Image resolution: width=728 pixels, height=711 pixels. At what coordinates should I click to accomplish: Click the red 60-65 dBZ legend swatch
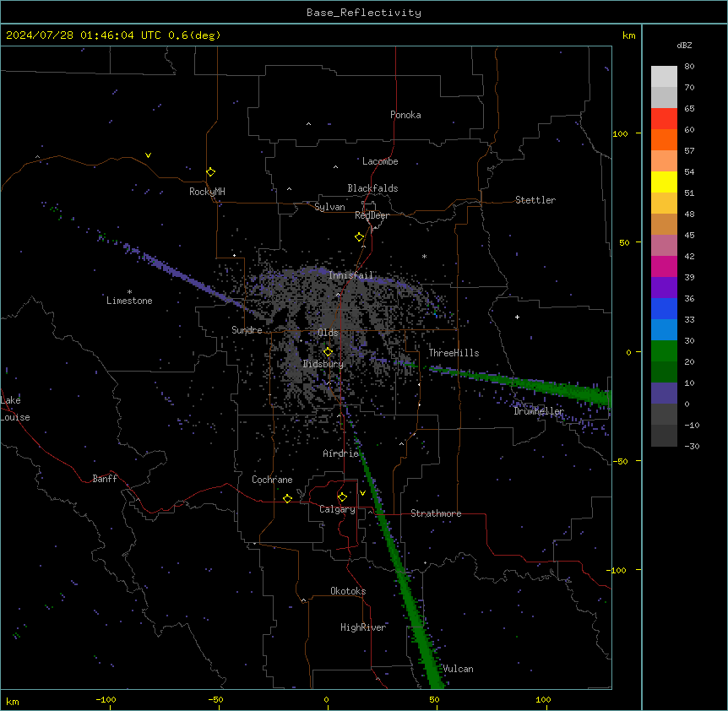(x=664, y=119)
